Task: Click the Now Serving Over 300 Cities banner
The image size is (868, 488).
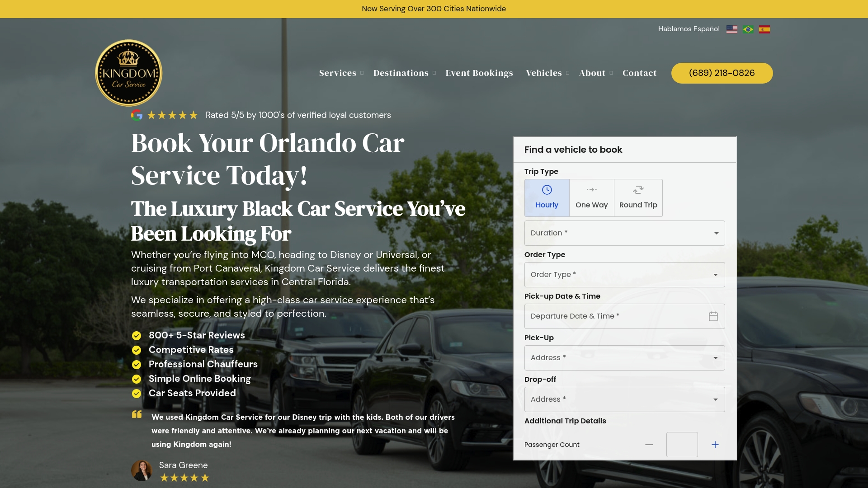Action: pos(434,9)
